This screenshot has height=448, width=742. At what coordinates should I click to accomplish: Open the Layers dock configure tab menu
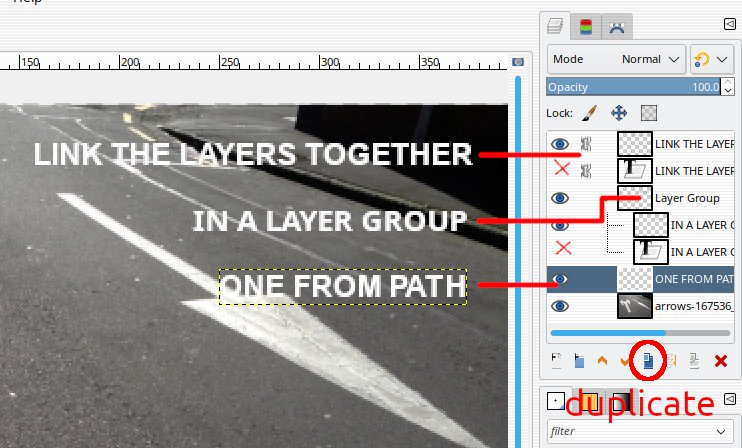(730, 24)
